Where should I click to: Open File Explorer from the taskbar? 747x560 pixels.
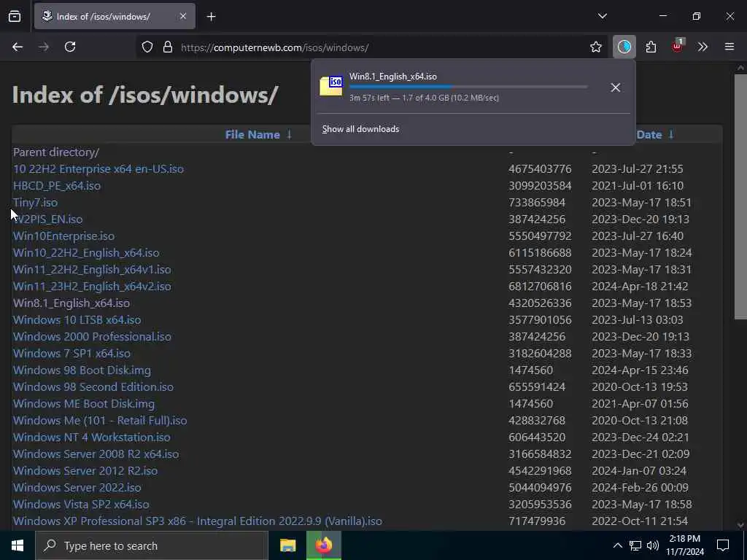point(287,545)
